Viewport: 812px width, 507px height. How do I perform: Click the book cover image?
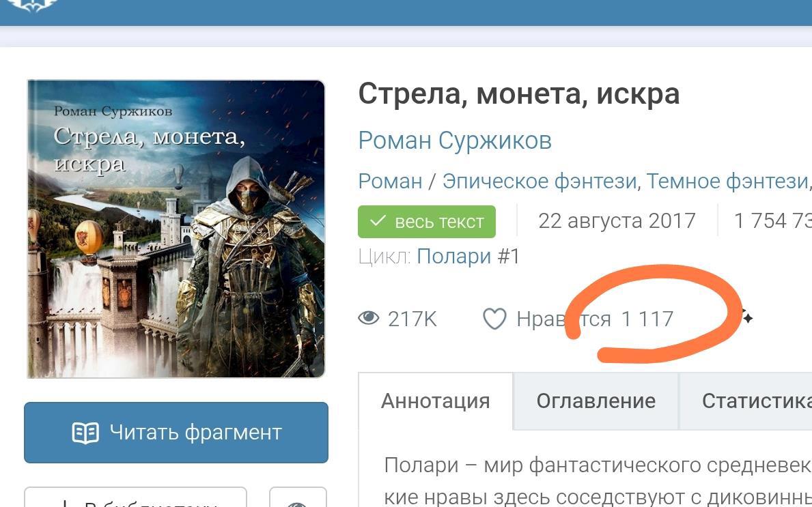click(176, 229)
